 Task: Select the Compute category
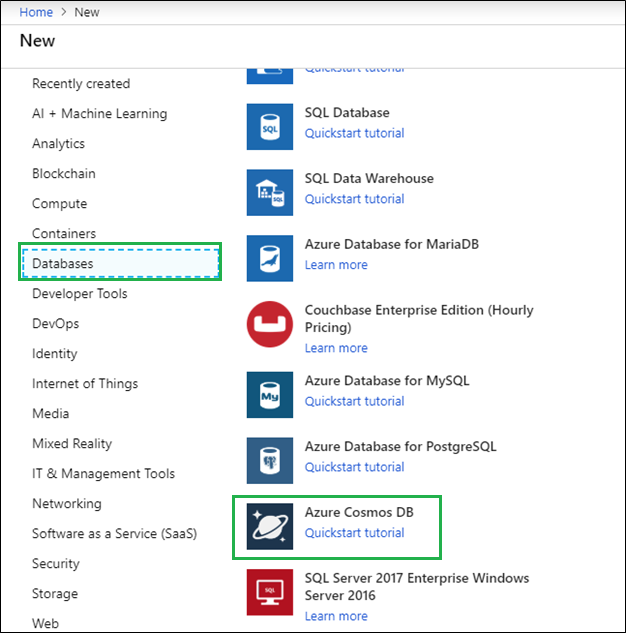click(x=59, y=204)
